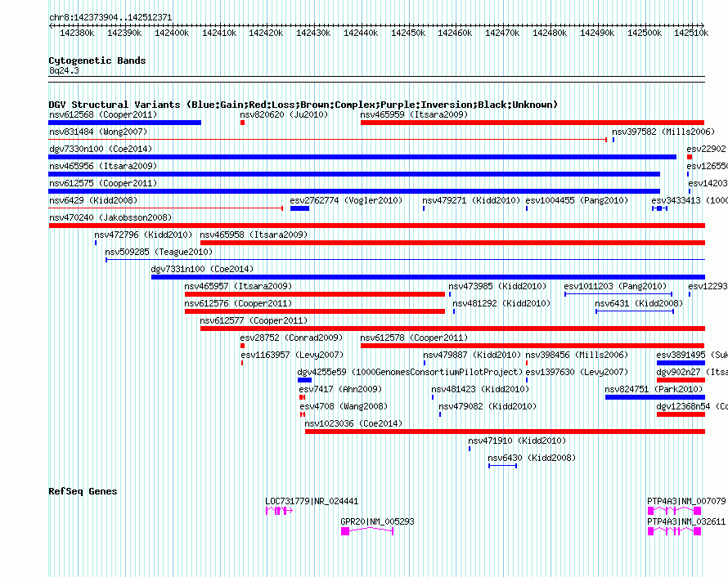Click dgv7331n100 (Coe2014) label
This screenshot has height=577, width=728.
[x=202, y=269]
